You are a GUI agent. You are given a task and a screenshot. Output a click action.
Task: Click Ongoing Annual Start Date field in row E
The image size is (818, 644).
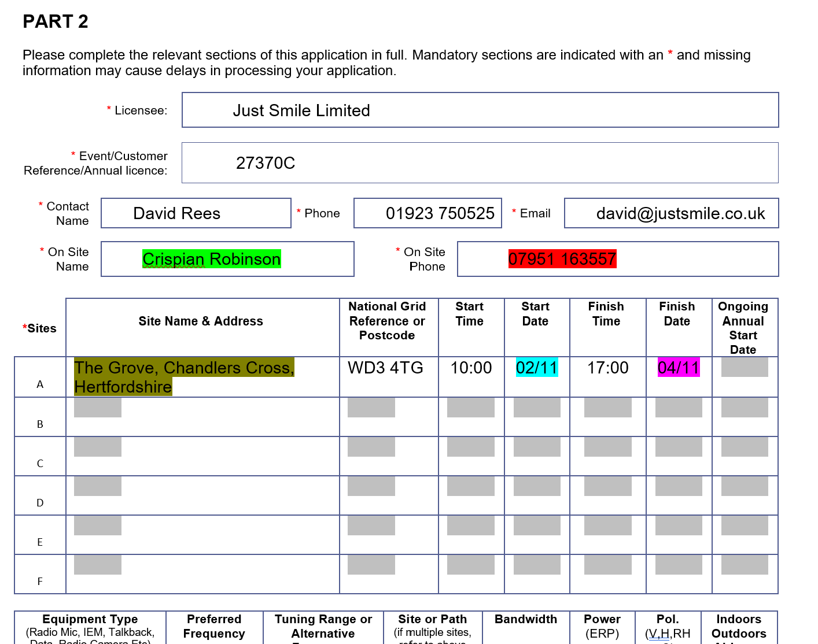pyautogui.click(x=745, y=525)
